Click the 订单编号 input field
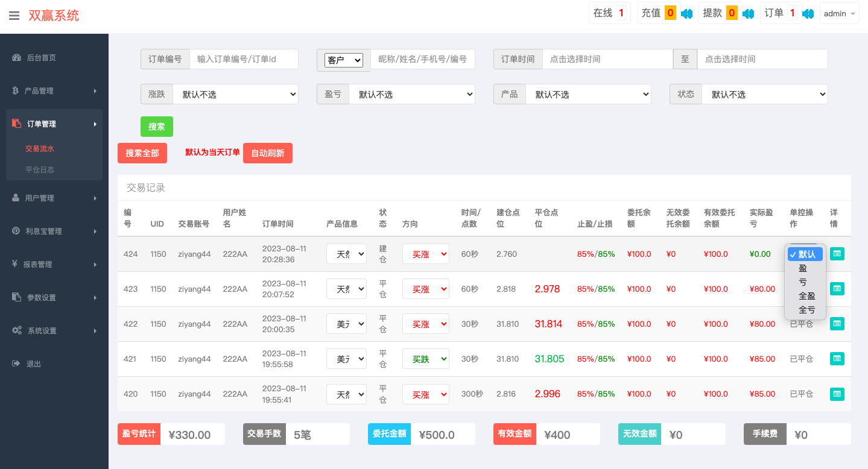 point(244,58)
